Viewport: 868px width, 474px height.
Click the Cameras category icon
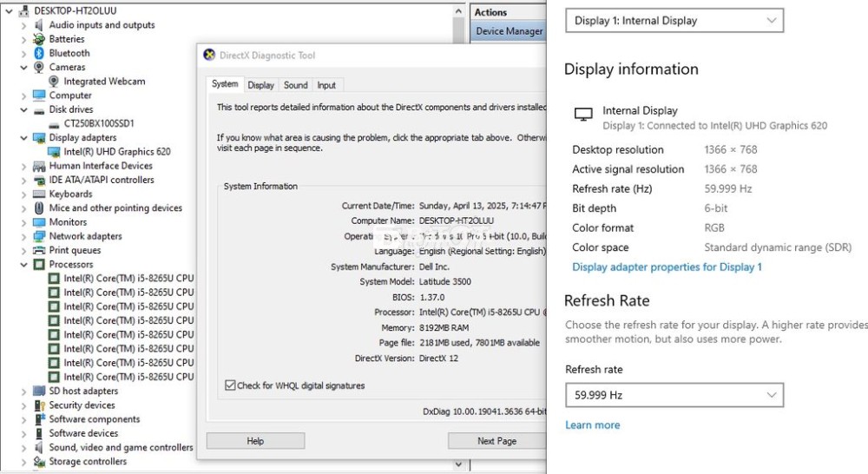coord(39,67)
